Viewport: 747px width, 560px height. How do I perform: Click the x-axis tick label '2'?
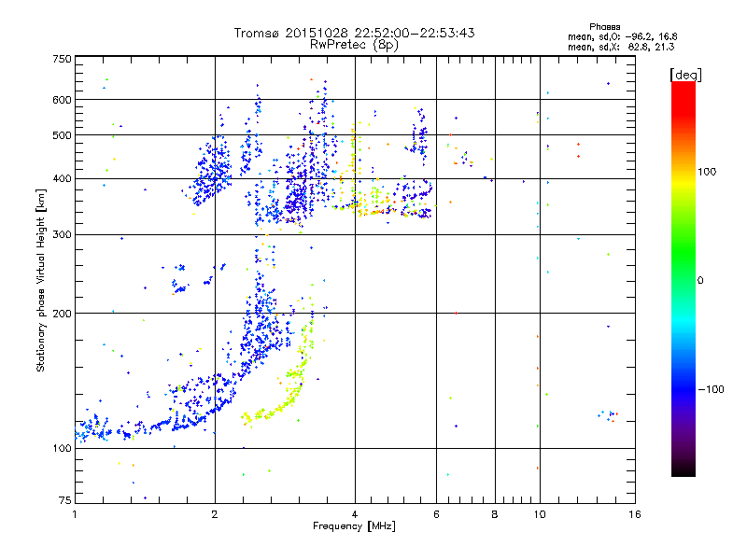(215, 514)
